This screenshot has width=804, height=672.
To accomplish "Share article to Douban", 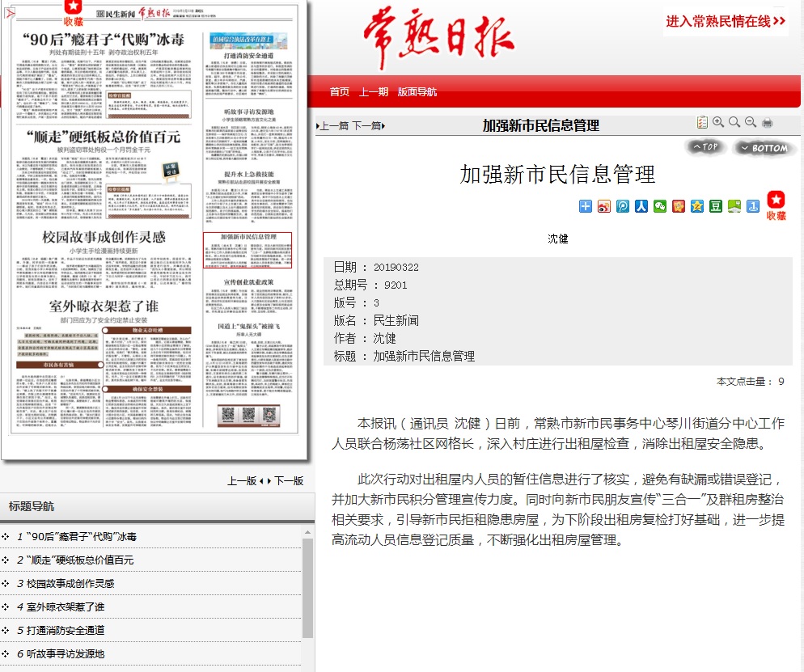I will (x=716, y=206).
